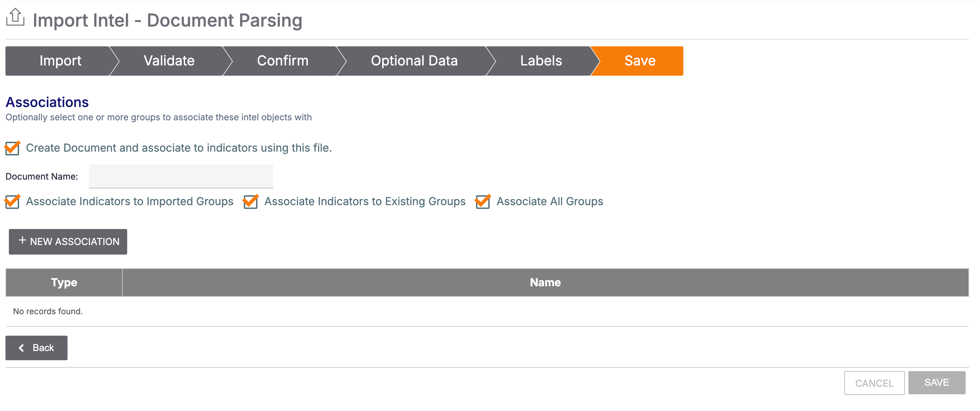Go to the Confirm step

point(283,60)
